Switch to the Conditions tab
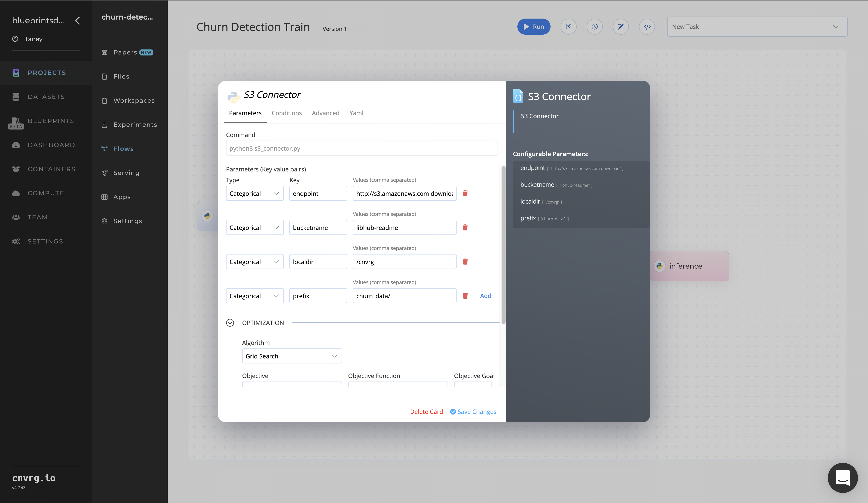868x503 pixels. 286,113
